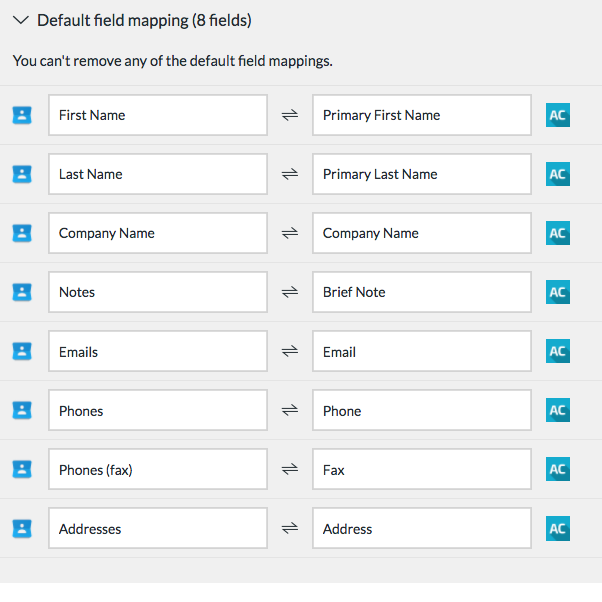
Task: Collapse the Default field mapping section
Action: (x=21, y=20)
